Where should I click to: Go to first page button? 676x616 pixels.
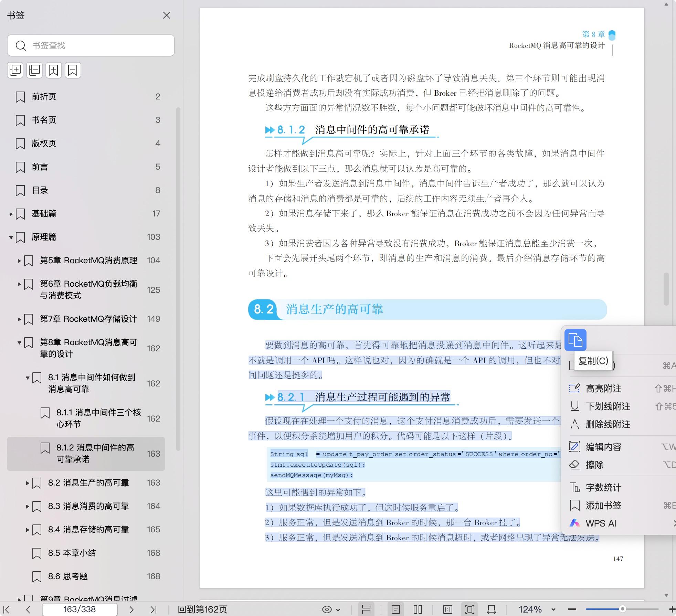7,609
